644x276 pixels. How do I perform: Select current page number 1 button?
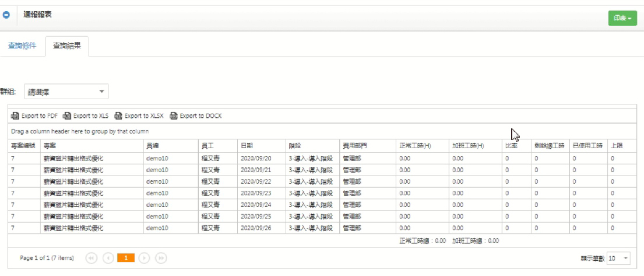[126, 258]
